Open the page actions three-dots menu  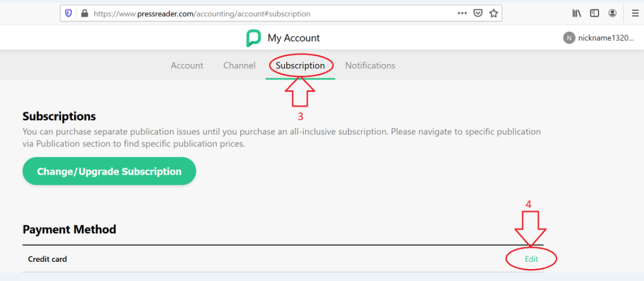pyautogui.click(x=462, y=13)
